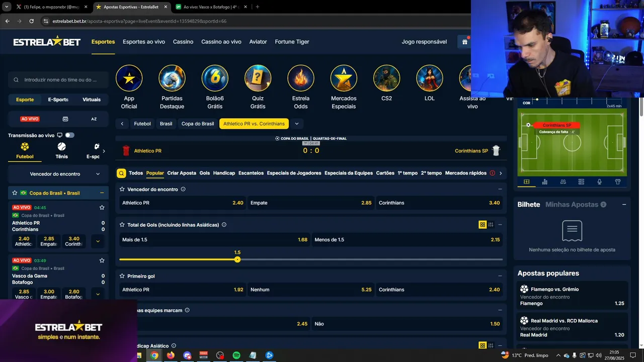Favorite the Vasco da Gama vs Botafogo match
The height and width of the screenshot is (362, 644).
[x=102, y=260]
